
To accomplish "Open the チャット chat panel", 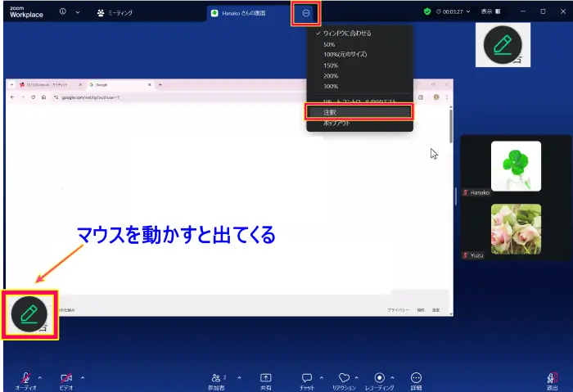I will (307, 378).
